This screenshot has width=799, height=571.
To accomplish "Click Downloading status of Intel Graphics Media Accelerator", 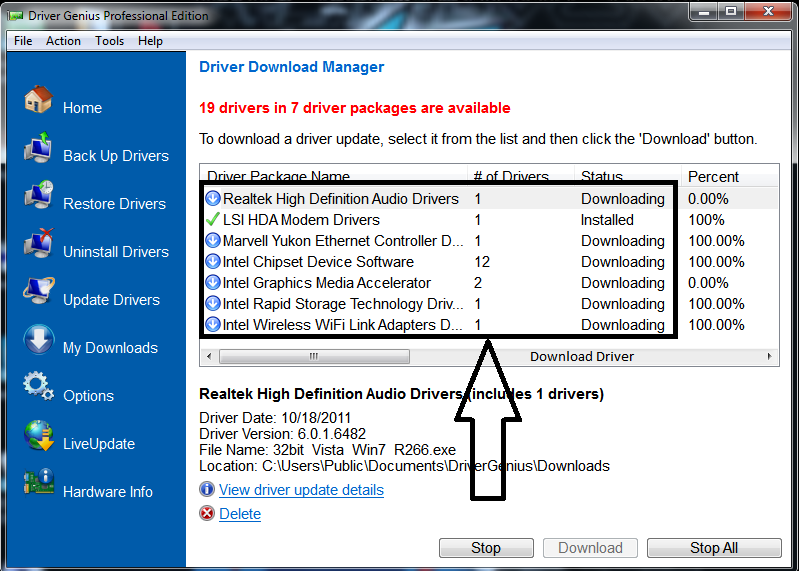I will pyautogui.click(x=623, y=283).
